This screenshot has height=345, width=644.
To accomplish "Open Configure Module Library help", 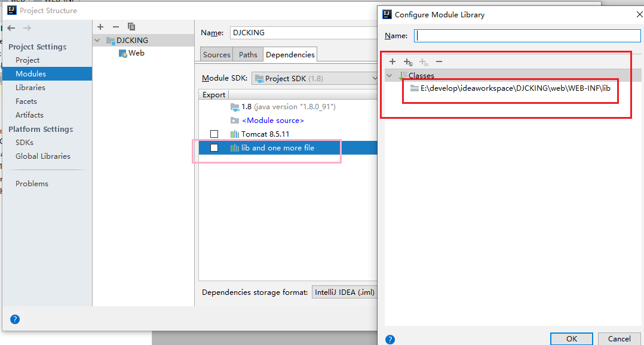I will 390,339.
